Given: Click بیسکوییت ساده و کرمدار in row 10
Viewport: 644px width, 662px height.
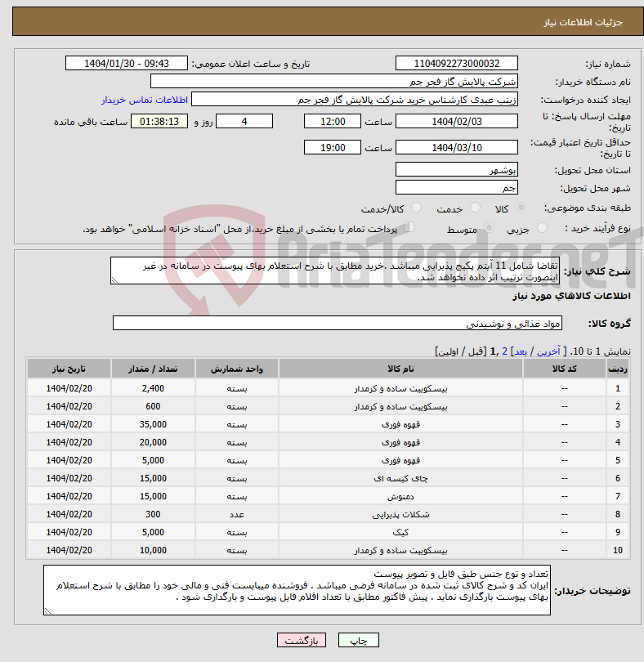Looking at the screenshot, I should 400,550.
